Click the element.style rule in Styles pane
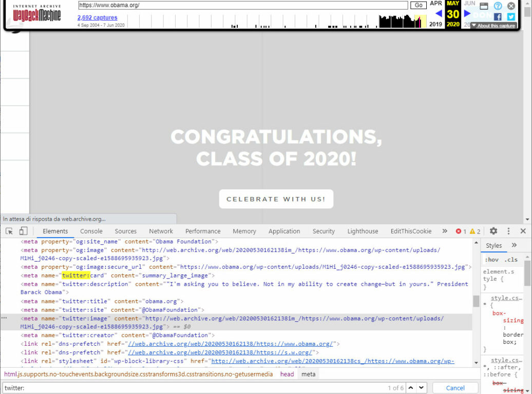Image resolution: width=532 pixels, height=394 pixels. click(x=499, y=279)
